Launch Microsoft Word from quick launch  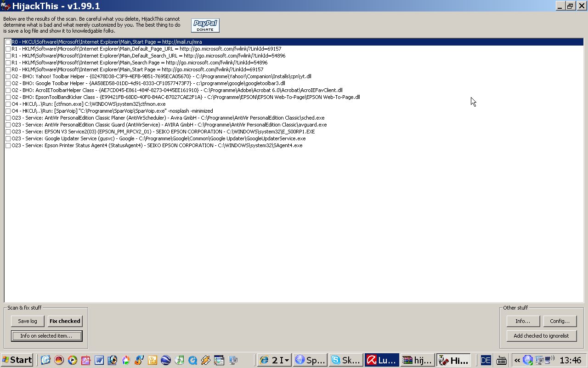99,360
